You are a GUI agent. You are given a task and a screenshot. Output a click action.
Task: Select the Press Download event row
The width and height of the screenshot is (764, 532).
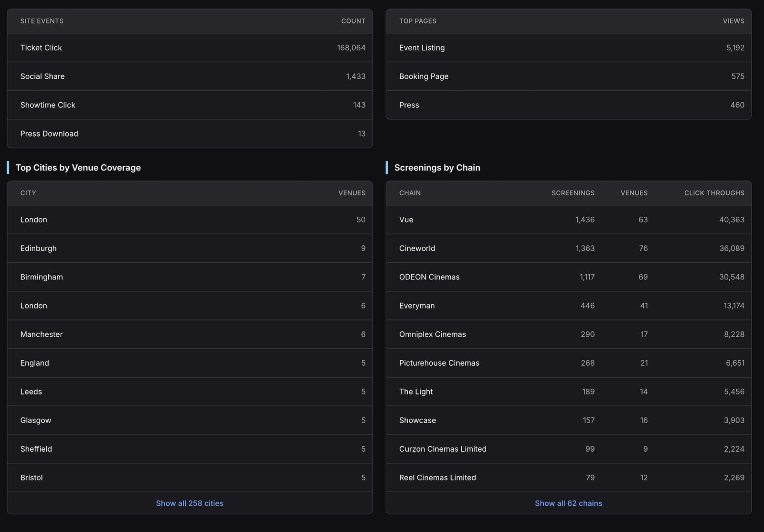pos(190,134)
